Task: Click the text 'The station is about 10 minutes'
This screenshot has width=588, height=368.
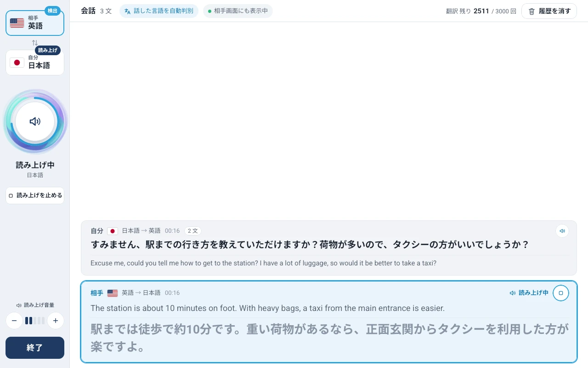Action: 267,308
